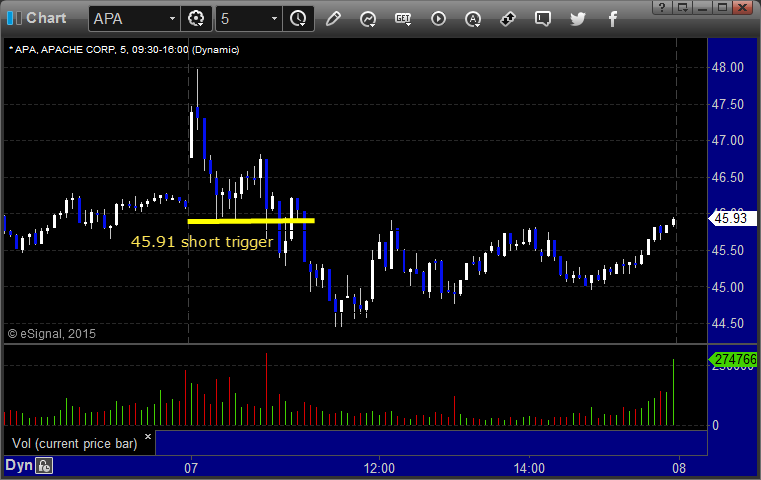The height and width of the screenshot is (480, 761).
Task: Click the 274766 volume marker
Action: pyautogui.click(x=734, y=360)
